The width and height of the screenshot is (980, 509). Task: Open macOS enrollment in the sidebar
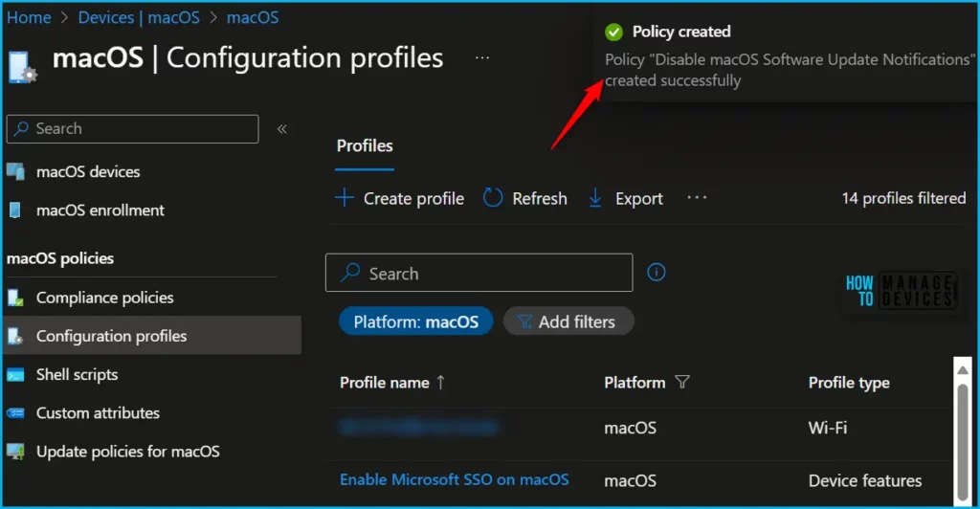pyautogui.click(x=100, y=210)
